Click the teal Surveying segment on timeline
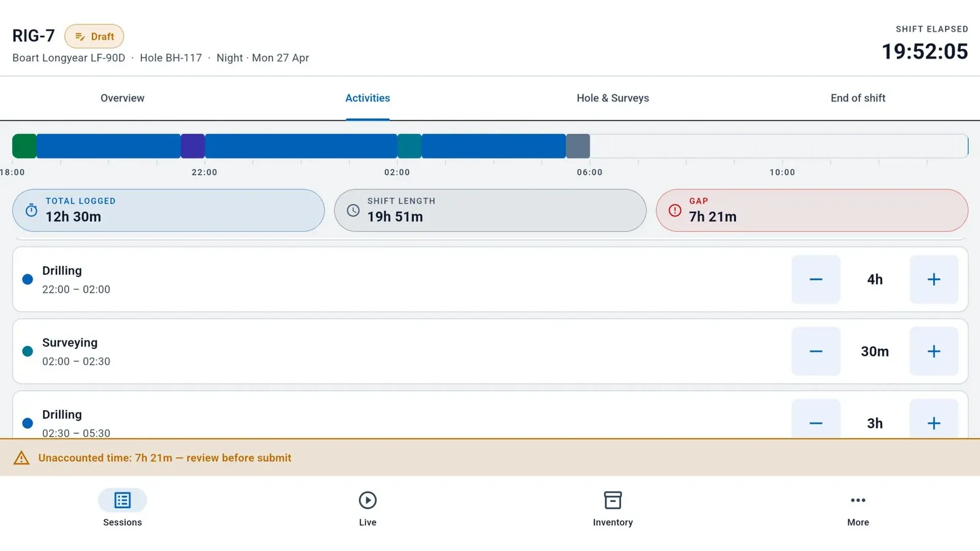Image resolution: width=980 pixels, height=551 pixels. pyautogui.click(x=410, y=146)
